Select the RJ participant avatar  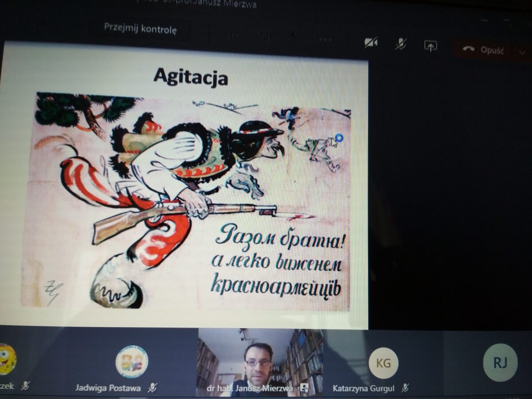500,362
